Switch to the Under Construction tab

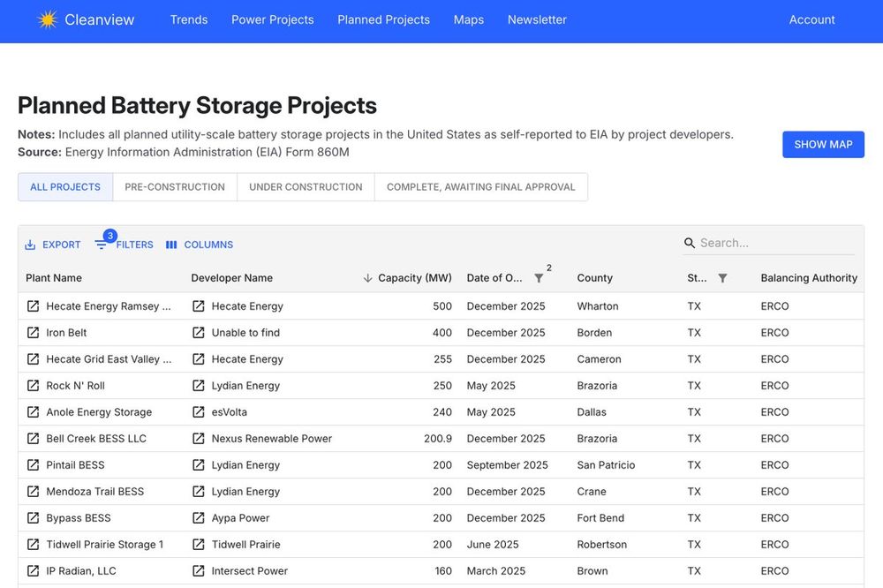click(x=306, y=187)
